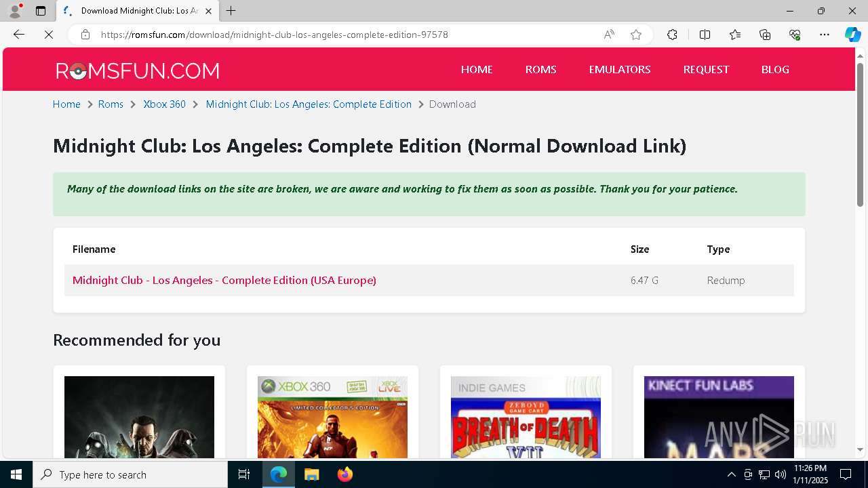Image resolution: width=868 pixels, height=488 pixels.
Task: Click the Filename column header
Action: pos(94,249)
